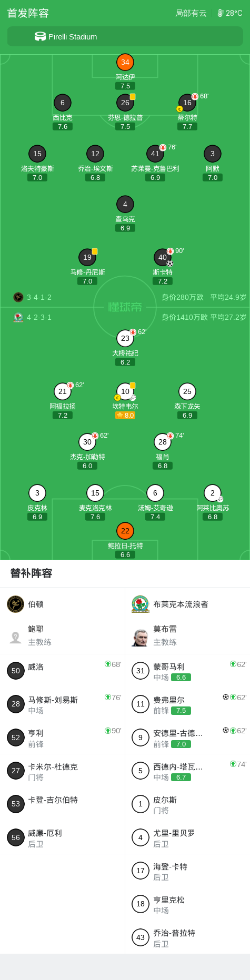Tap 首发阵容 heading
Image resolution: width=250 pixels, height=980 pixels.
pos(28,13)
